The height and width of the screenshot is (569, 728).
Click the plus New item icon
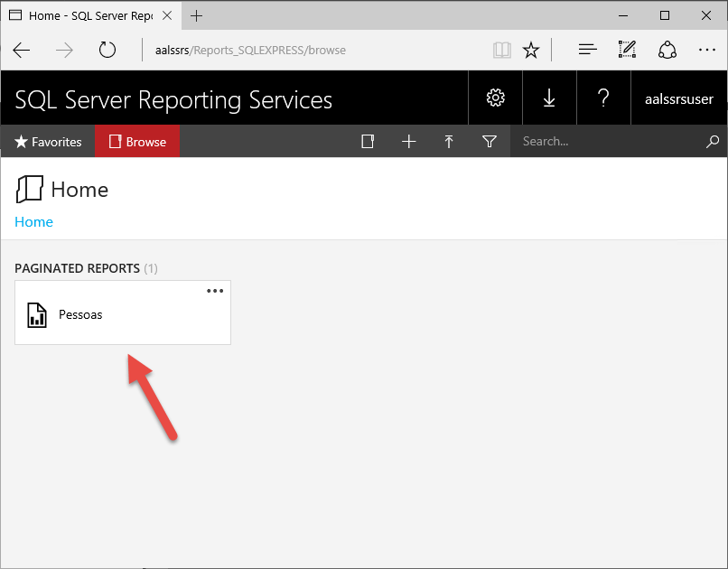pos(408,141)
